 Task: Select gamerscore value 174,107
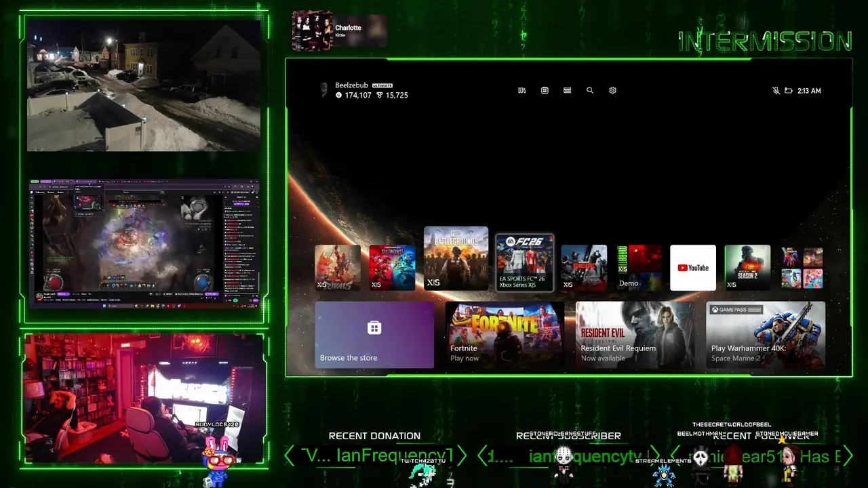tap(357, 96)
